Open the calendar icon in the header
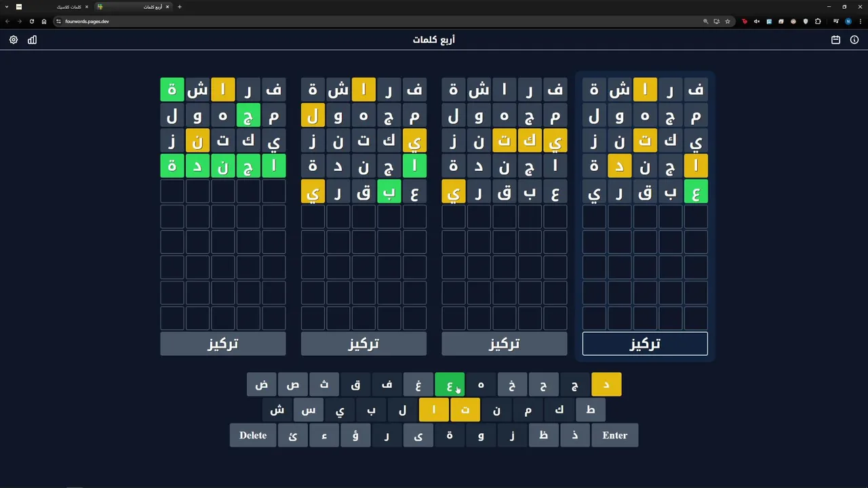Image resolution: width=868 pixels, height=488 pixels. pyautogui.click(x=835, y=40)
